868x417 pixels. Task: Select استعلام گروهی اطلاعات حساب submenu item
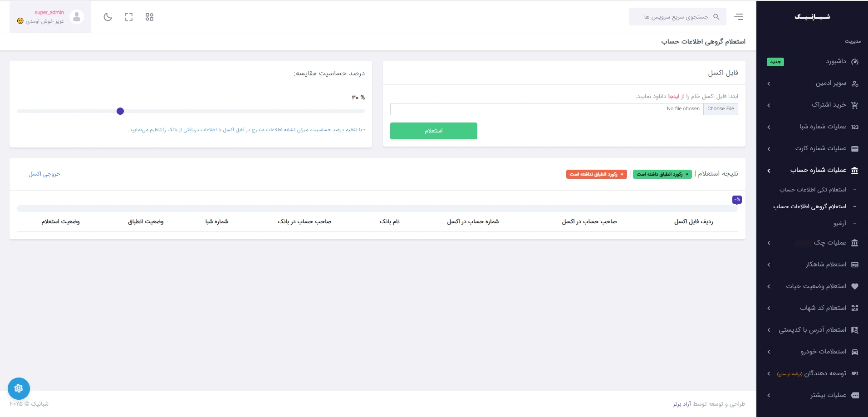tap(809, 206)
